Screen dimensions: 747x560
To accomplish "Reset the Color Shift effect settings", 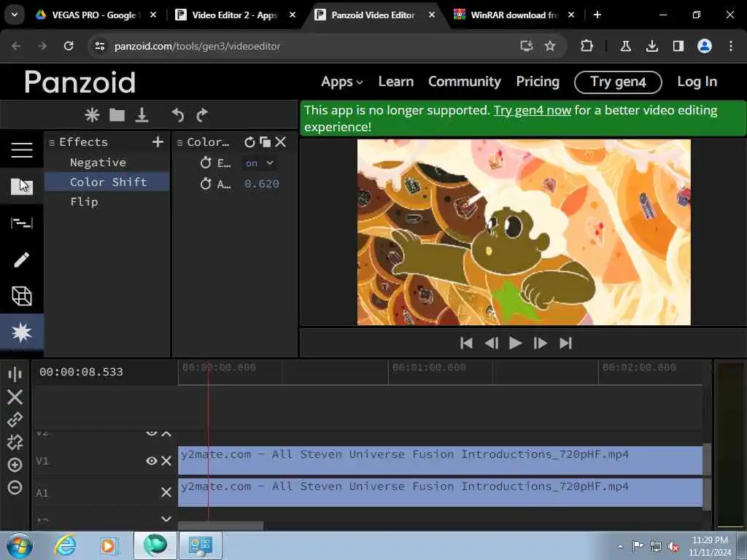I will (x=249, y=142).
